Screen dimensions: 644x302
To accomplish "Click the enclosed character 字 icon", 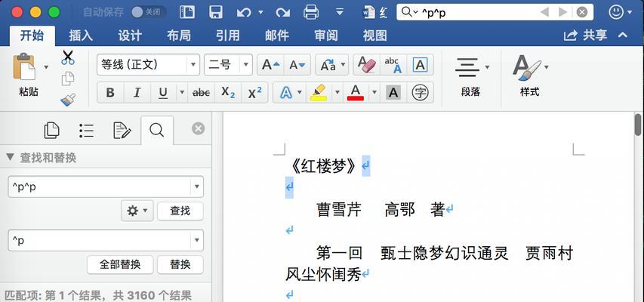I will tap(420, 93).
